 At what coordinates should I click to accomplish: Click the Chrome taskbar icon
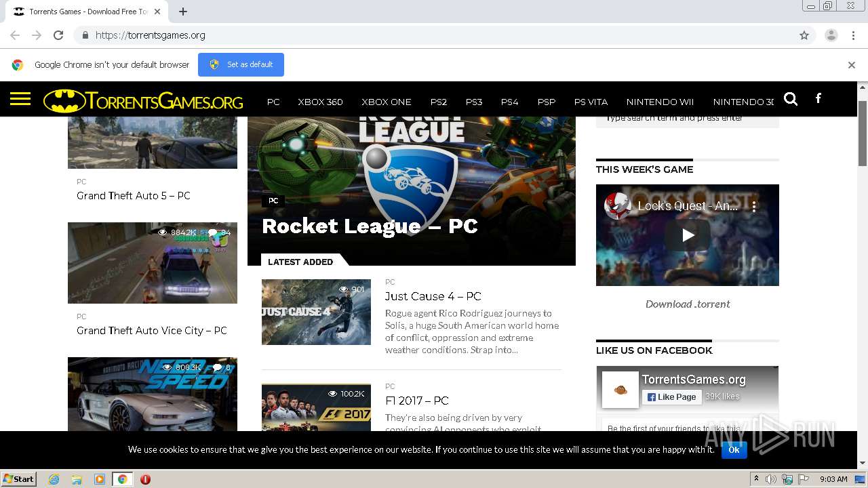click(x=122, y=479)
